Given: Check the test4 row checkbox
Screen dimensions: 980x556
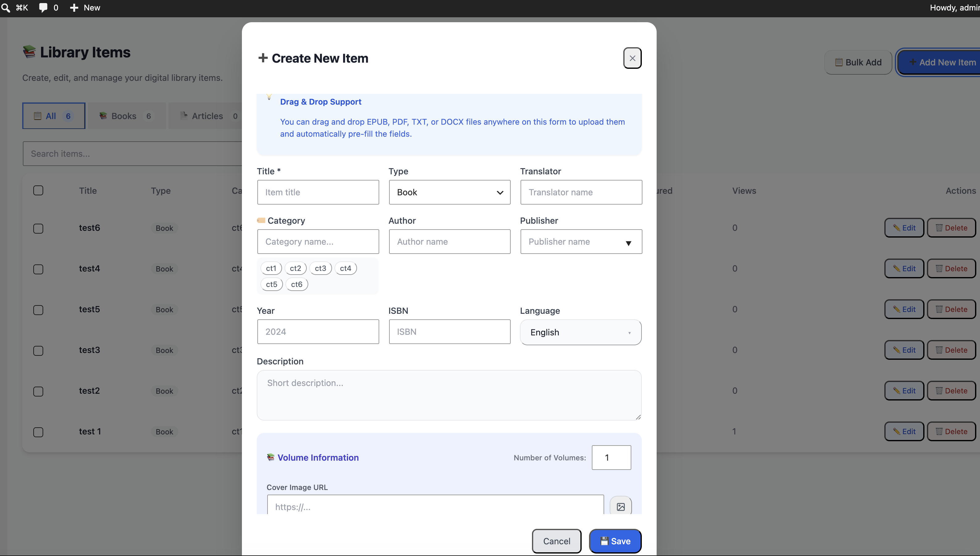Looking at the screenshot, I should pyautogui.click(x=38, y=269).
